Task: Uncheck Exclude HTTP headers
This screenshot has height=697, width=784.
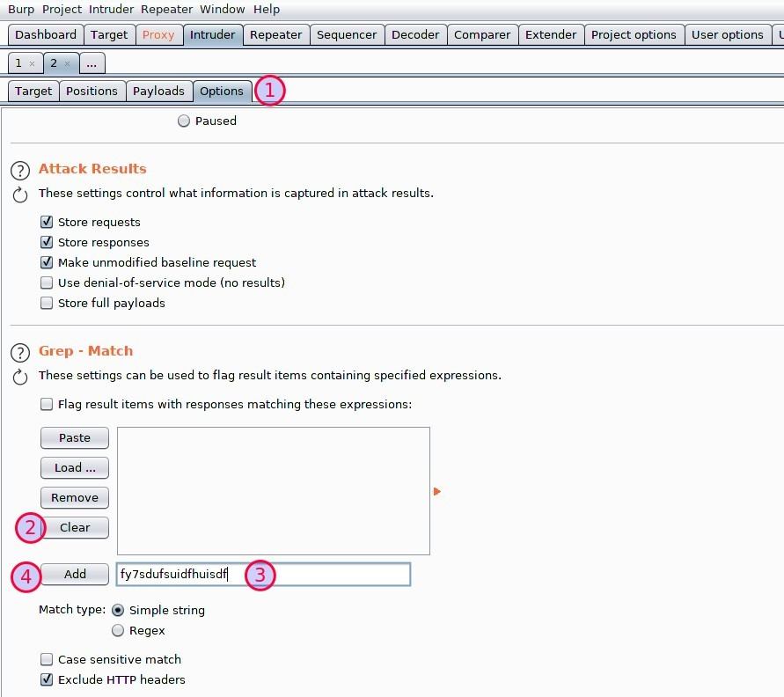Action: (x=47, y=679)
